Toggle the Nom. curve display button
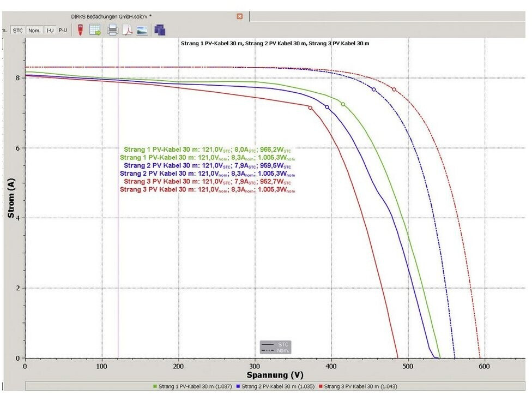Viewport: 532px width, 394px height. click(x=35, y=31)
